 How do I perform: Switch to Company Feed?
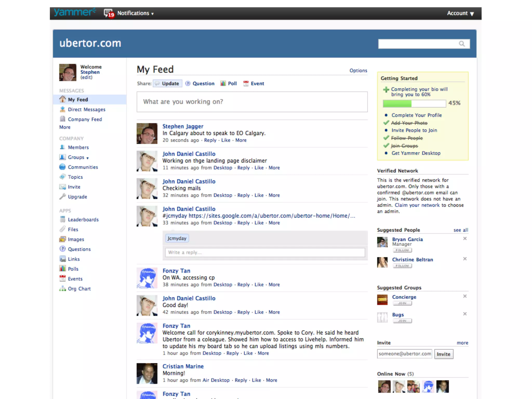tap(85, 119)
